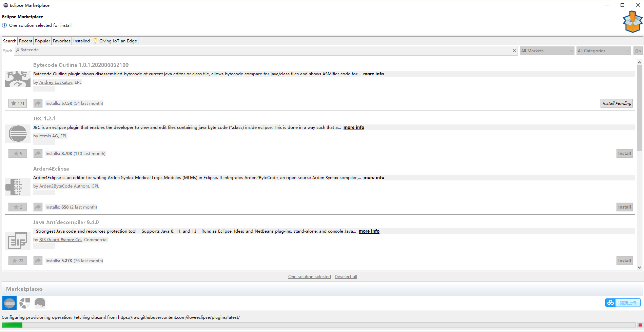Click the info icon beside the install message

tap(4, 25)
